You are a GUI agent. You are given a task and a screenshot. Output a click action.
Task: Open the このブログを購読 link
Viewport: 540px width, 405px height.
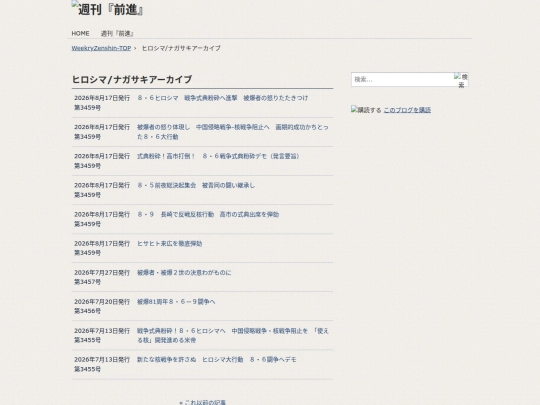(407, 110)
